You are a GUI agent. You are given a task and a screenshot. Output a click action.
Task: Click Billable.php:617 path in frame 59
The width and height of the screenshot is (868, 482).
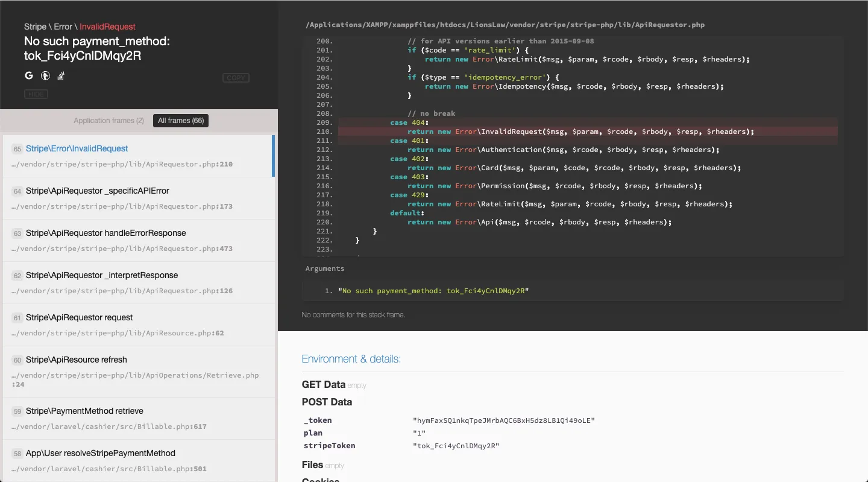tap(110, 427)
